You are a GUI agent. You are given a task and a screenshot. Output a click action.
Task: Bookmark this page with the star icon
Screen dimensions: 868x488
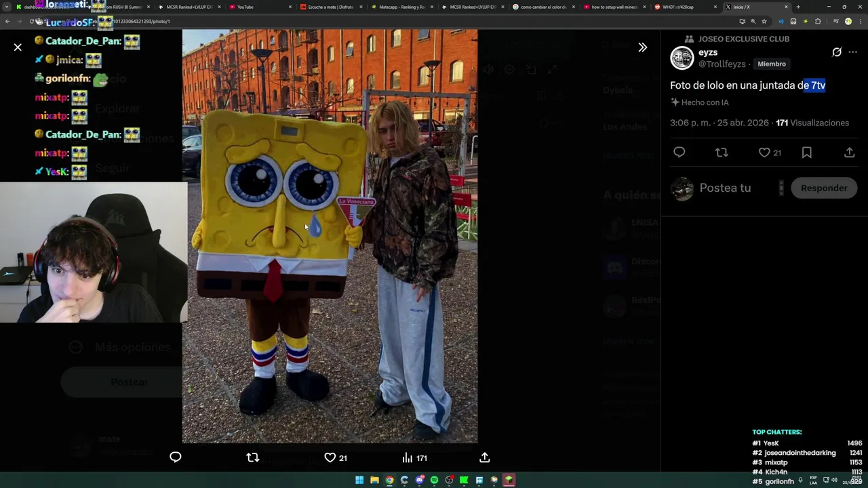[x=764, y=21]
